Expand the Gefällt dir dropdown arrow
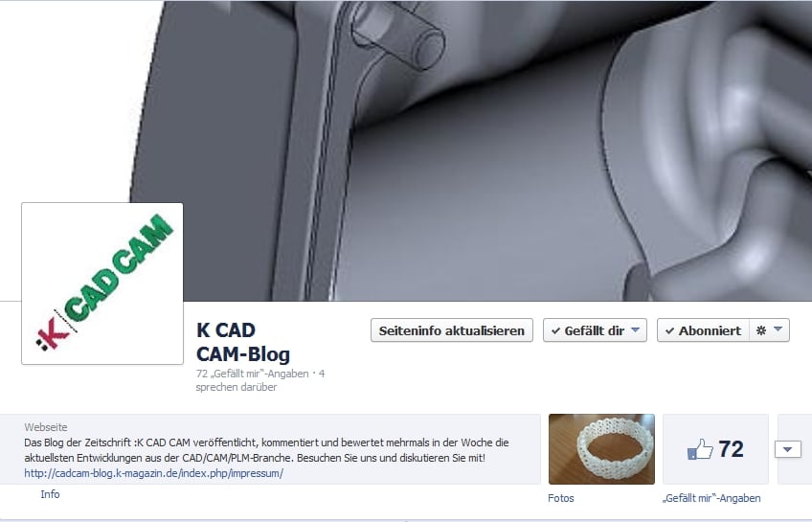This screenshot has width=812, height=522. click(x=636, y=329)
